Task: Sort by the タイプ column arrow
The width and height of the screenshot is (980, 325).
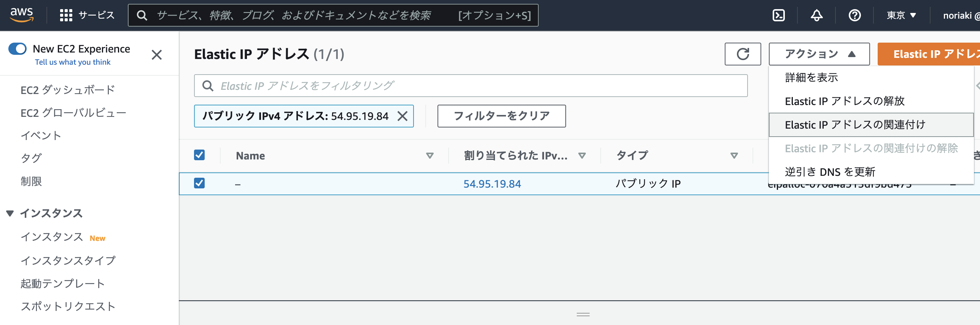Action: (734, 156)
